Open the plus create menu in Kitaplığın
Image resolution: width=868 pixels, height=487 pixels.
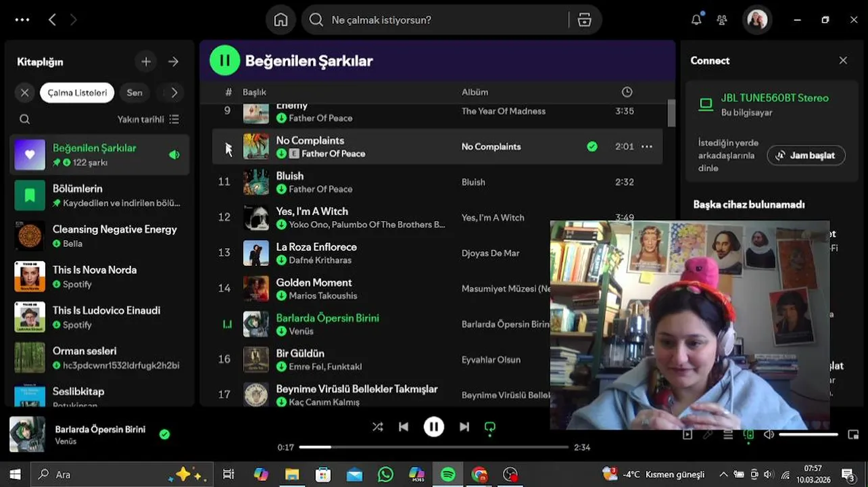click(146, 62)
